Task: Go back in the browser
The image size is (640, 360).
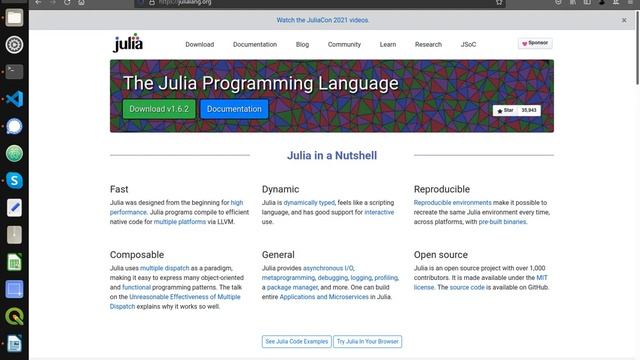Action: 38,2
